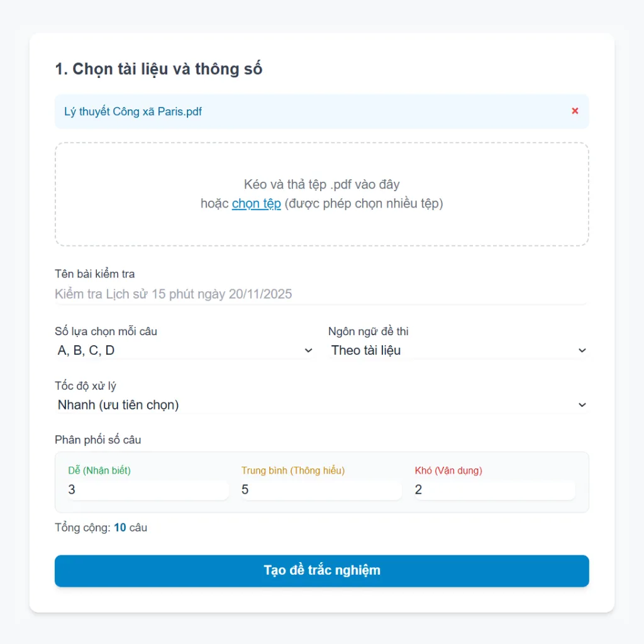
Task: Focus the Tên bài kiểm tra input
Action: coord(321,294)
